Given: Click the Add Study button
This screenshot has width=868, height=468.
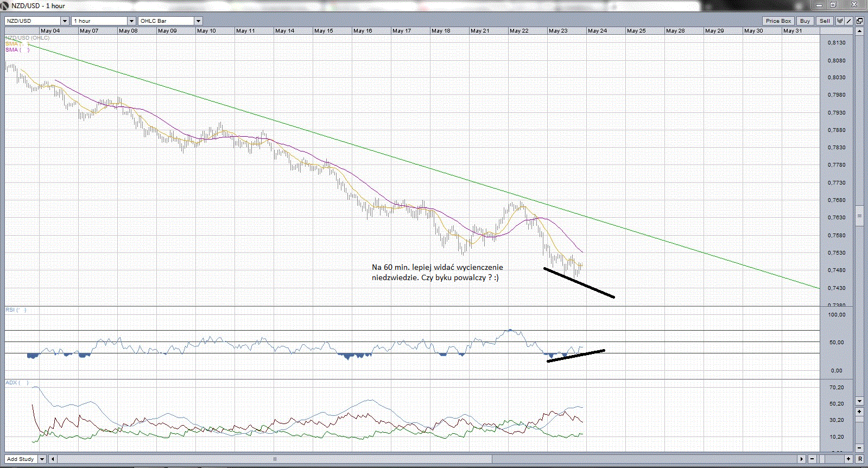Looking at the screenshot, I should pos(21,459).
